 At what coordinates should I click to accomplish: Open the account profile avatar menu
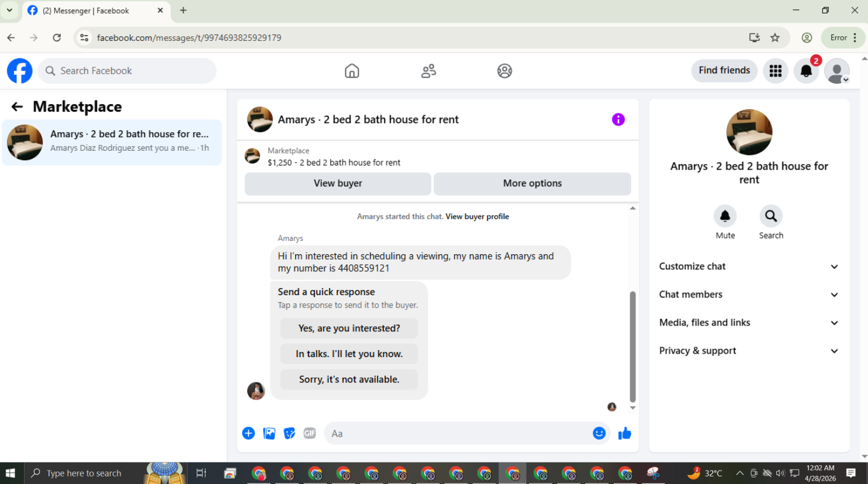pos(836,71)
